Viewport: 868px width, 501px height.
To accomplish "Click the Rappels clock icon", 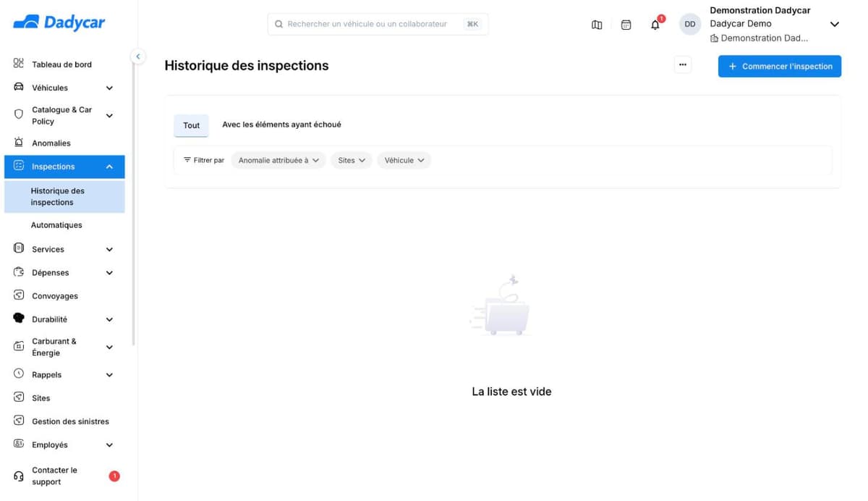I will tap(19, 374).
